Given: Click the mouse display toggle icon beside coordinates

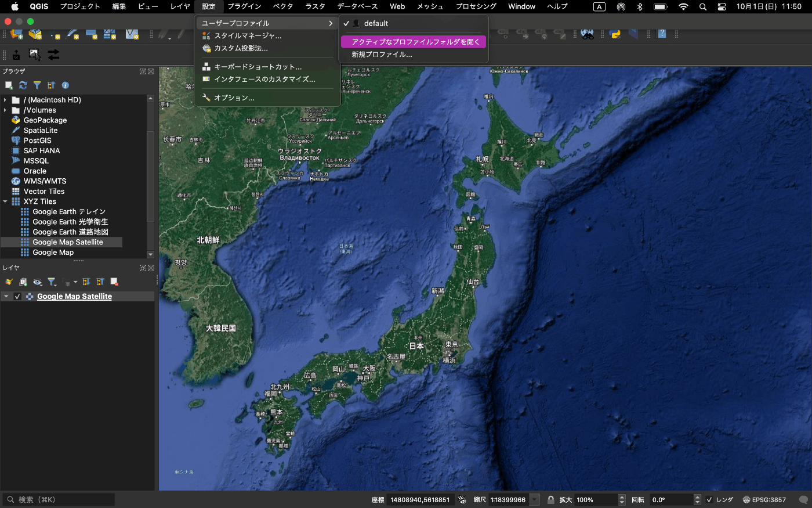Looking at the screenshot, I should [x=462, y=500].
